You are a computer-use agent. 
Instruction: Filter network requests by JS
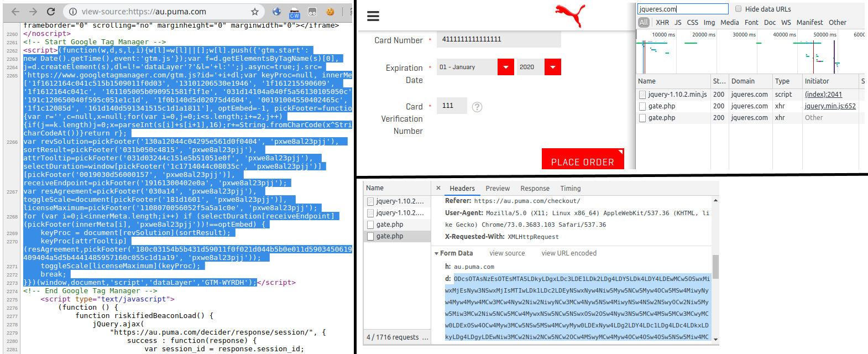[x=678, y=22]
